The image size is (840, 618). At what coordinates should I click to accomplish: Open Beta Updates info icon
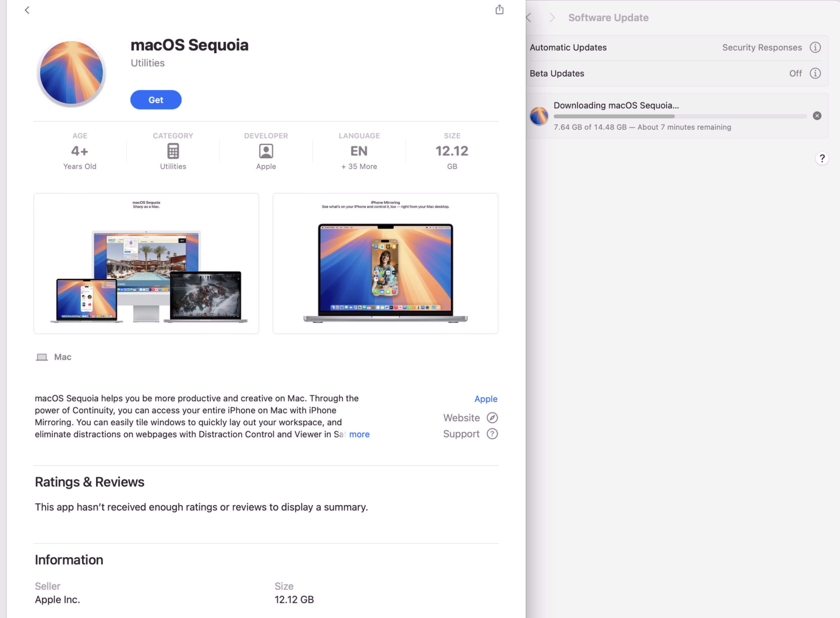click(x=815, y=74)
